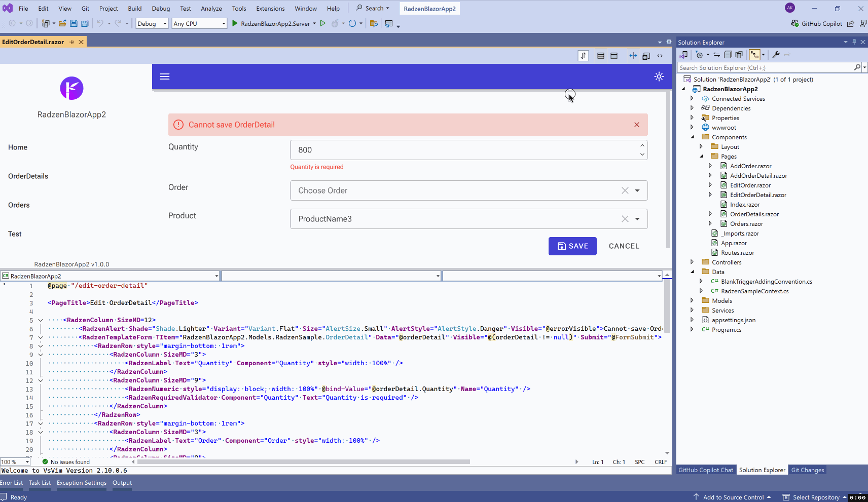Click Sync with Active Document icon
Viewport: 868px width, 502px height.
point(716,55)
